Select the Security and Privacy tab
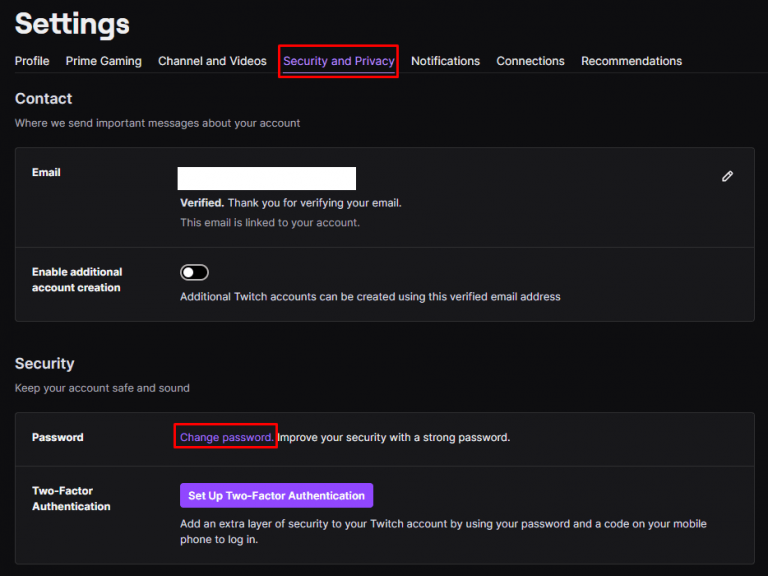This screenshot has width=768, height=576. pos(338,61)
